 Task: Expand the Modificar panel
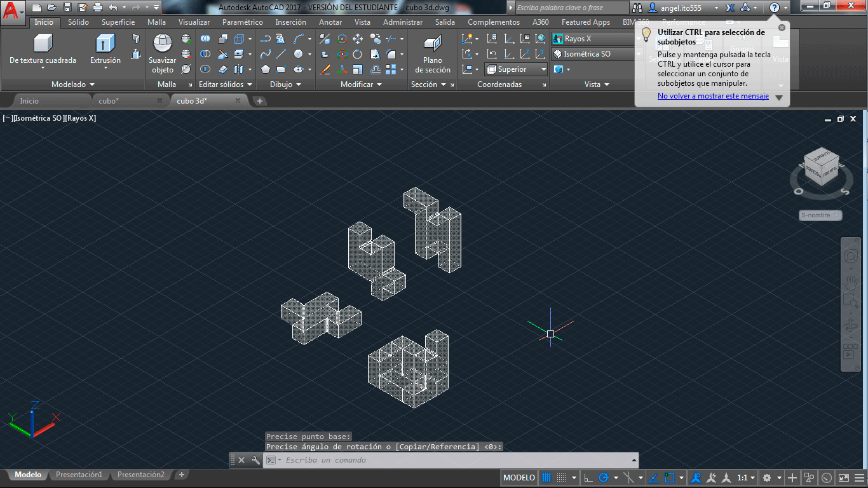tap(361, 85)
